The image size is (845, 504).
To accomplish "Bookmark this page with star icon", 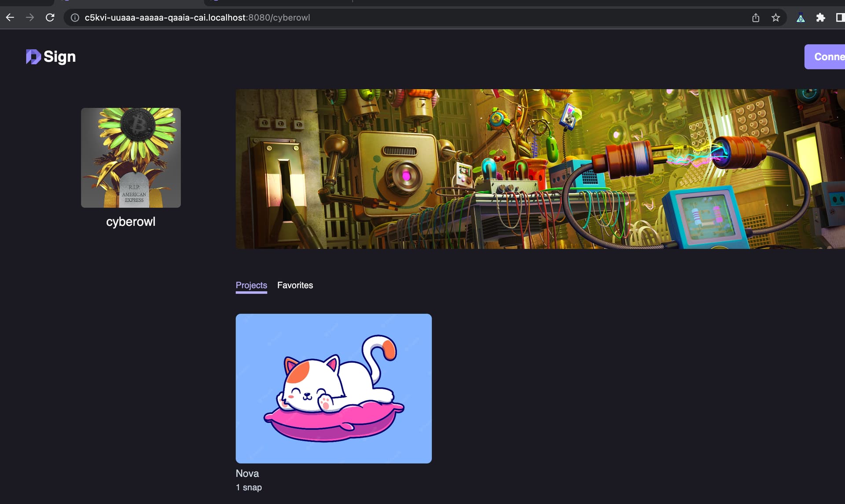I will point(775,18).
